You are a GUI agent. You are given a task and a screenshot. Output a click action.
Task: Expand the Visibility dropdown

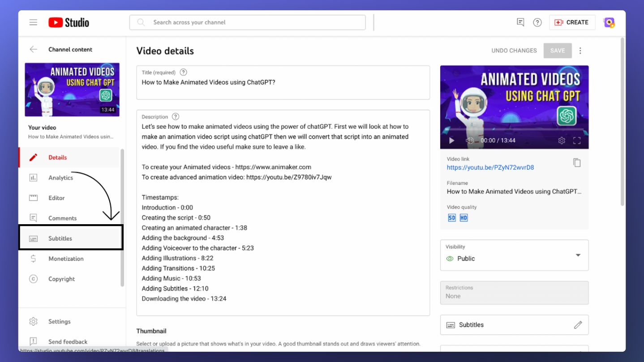click(x=514, y=255)
